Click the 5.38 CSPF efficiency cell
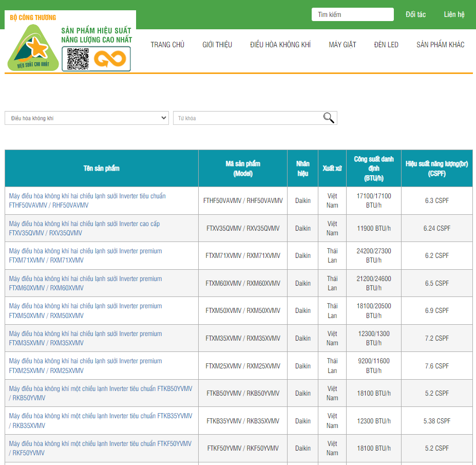This screenshot has height=465, width=476. (437, 421)
